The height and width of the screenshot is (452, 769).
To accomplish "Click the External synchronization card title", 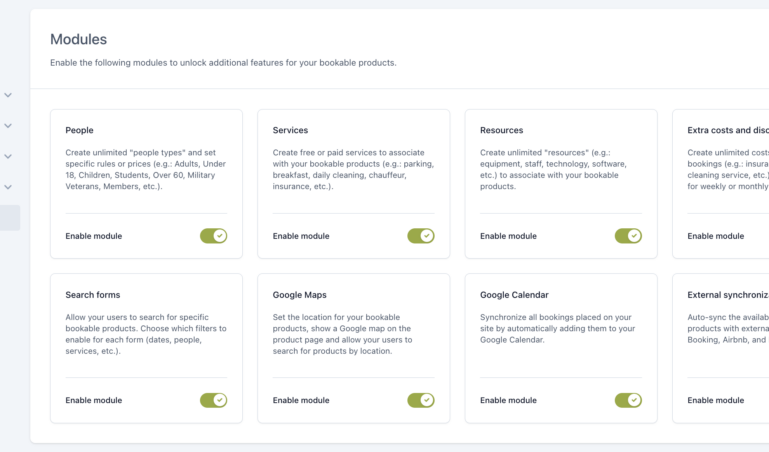I will (x=727, y=295).
